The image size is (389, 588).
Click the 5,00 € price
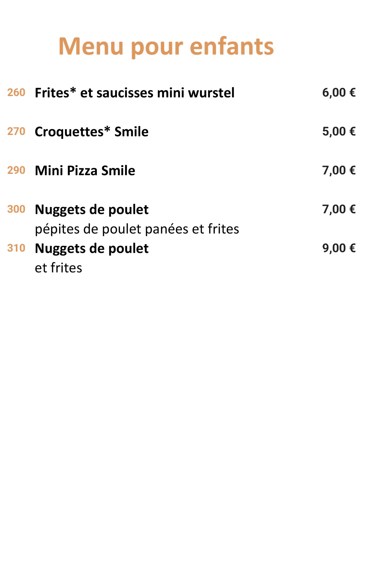click(x=339, y=131)
